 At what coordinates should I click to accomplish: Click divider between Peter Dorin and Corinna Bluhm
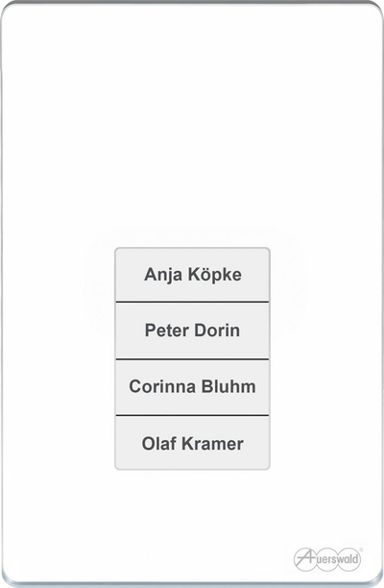pos(192,359)
